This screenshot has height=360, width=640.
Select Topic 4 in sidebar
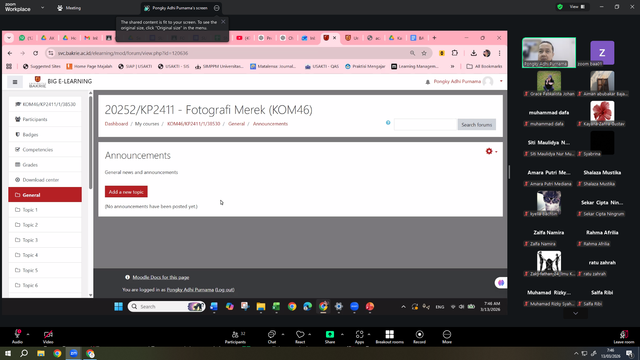click(x=45, y=255)
